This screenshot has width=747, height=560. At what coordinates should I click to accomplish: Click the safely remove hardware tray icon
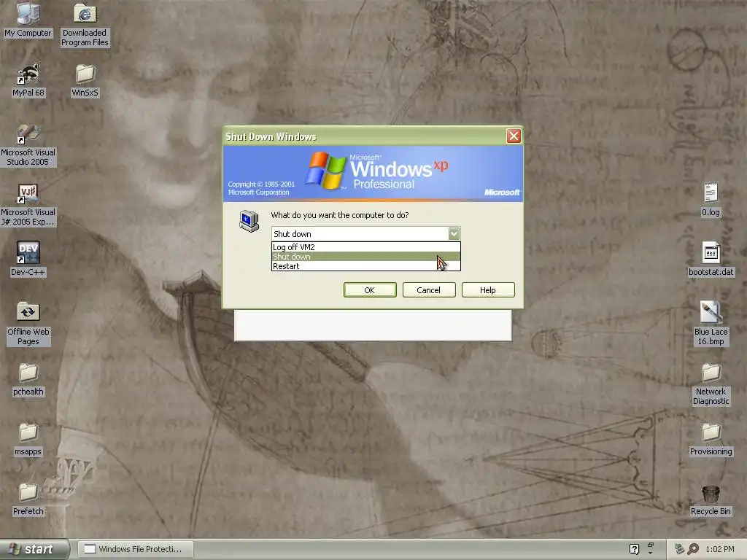679,549
